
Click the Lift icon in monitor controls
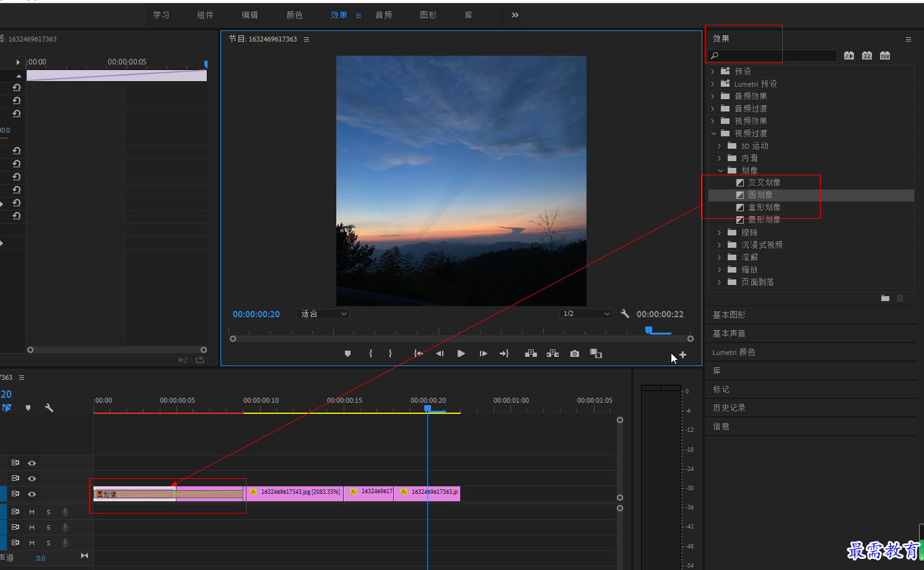[x=531, y=354]
